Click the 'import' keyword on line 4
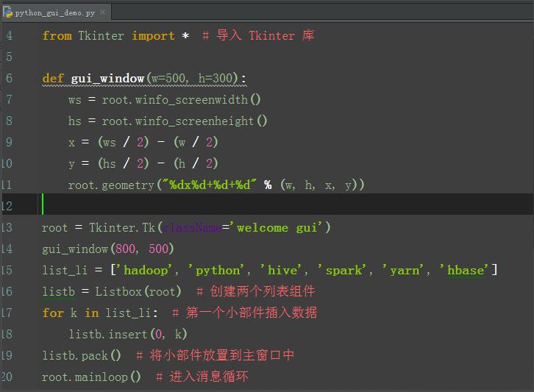This screenshot has width=534, height=392. [153, 35]
